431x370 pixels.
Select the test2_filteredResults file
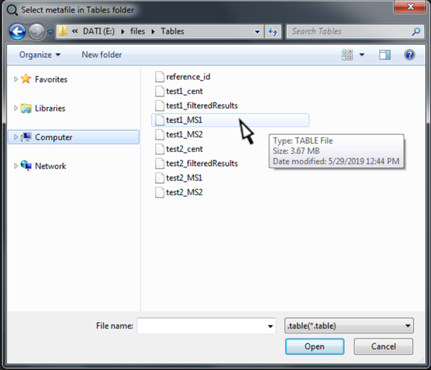(202, 163)
